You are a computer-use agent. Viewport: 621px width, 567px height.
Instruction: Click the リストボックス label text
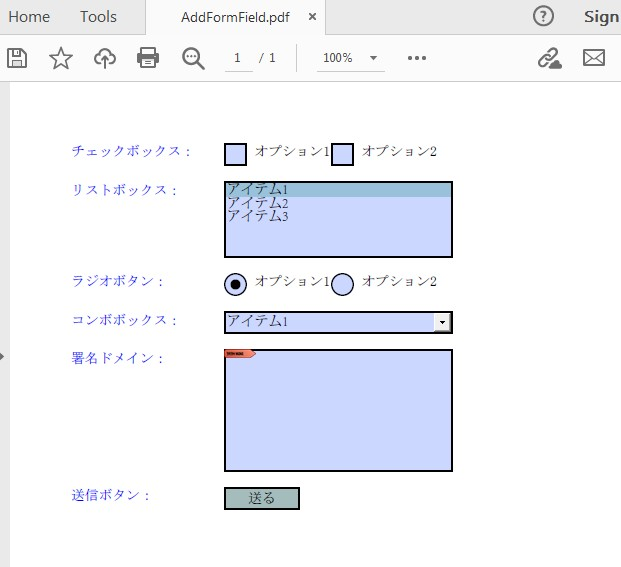[124, 190]
